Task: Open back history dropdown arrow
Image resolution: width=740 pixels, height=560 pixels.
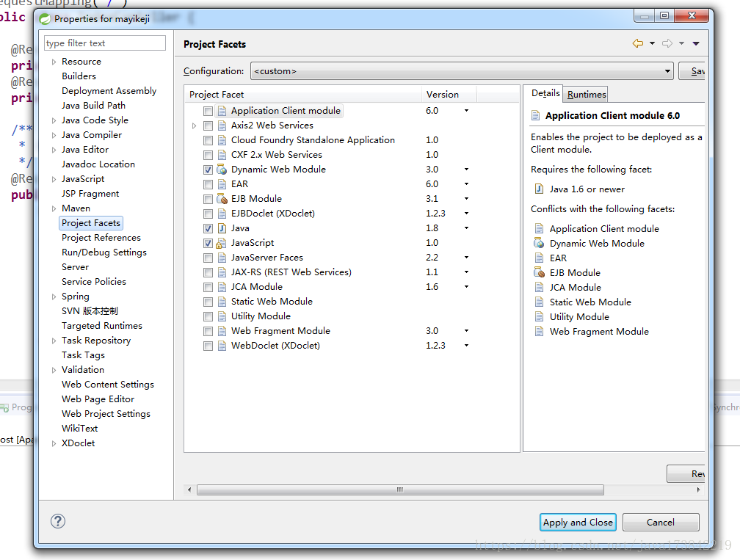Action: pos(652,43)
